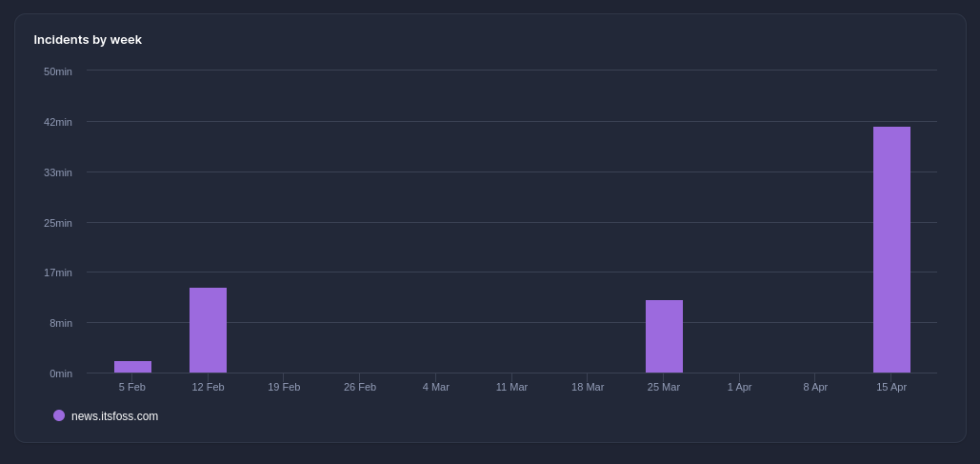
Task: Click the 50min y-axis label
Action: click(x=58, y=71)
